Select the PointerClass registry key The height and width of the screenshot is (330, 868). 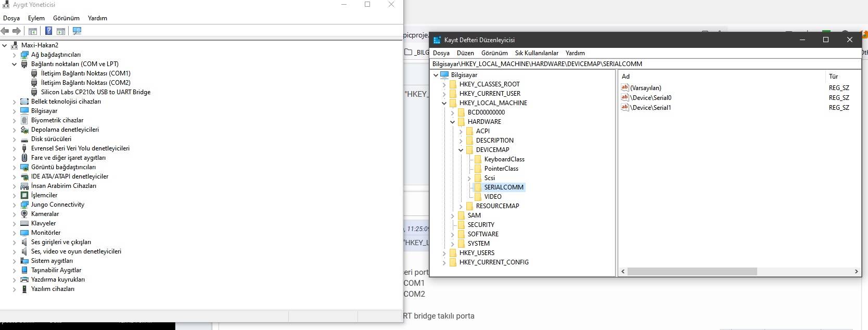click(501, 169)
